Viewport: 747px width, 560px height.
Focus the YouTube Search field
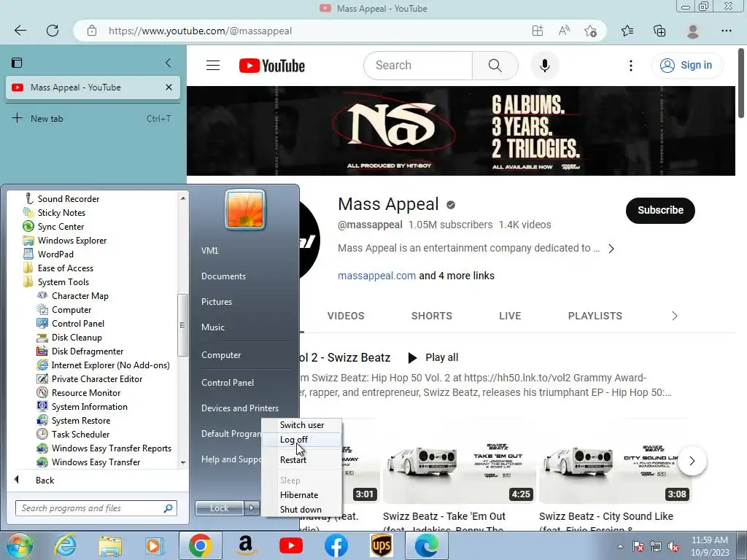click(418, 65)
